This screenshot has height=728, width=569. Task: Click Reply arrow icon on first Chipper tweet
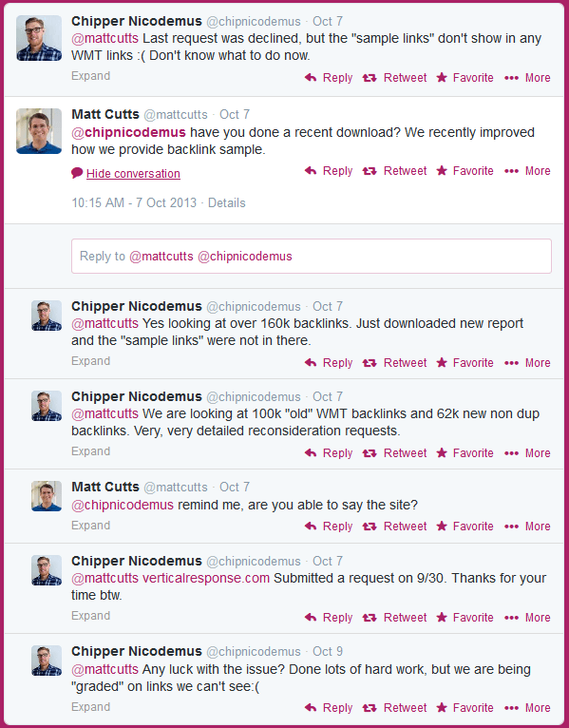point(311,78)
